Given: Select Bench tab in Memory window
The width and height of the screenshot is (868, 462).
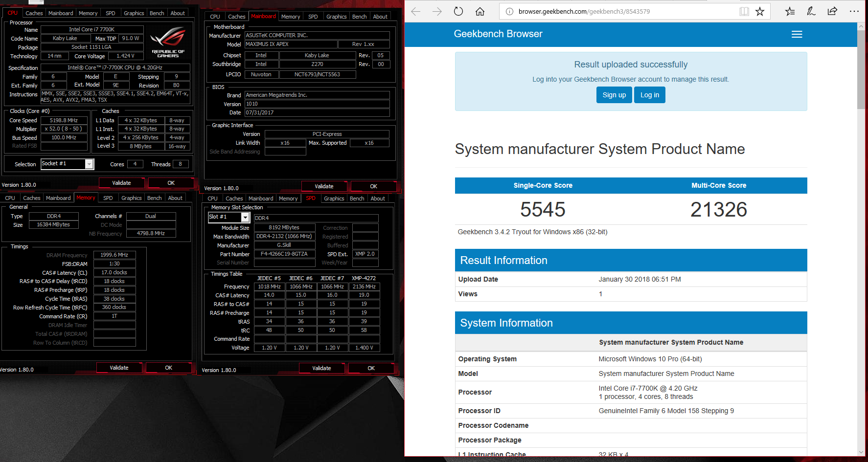Looking at the screenshot, I should point(155,198).
